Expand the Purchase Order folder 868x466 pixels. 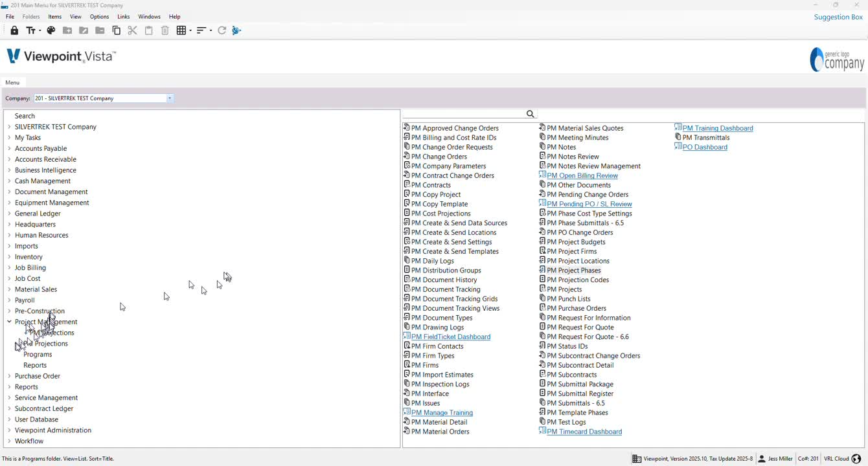point(9,376)
